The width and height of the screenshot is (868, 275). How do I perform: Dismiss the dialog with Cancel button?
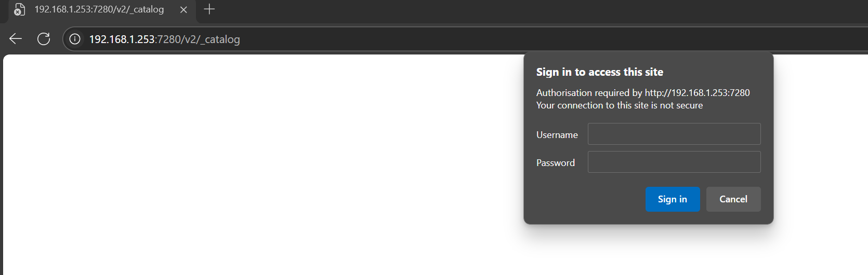click(733, 199)
